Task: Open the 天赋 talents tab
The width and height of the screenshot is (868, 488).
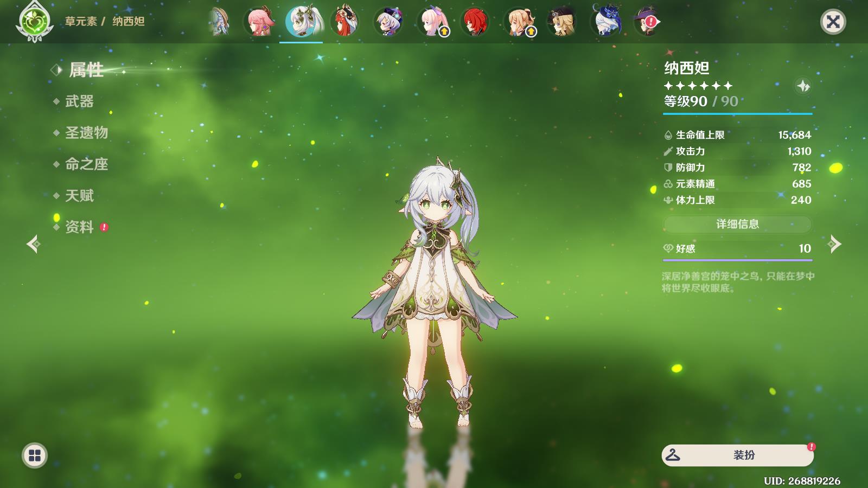Action: (x=79, y=196)
